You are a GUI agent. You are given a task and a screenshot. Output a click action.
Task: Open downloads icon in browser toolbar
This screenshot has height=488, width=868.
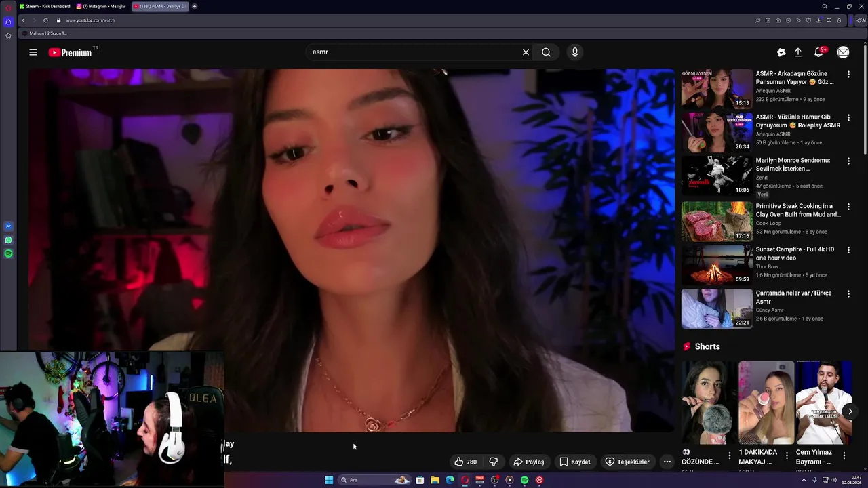pyautogui.click(x=818, y=20)
